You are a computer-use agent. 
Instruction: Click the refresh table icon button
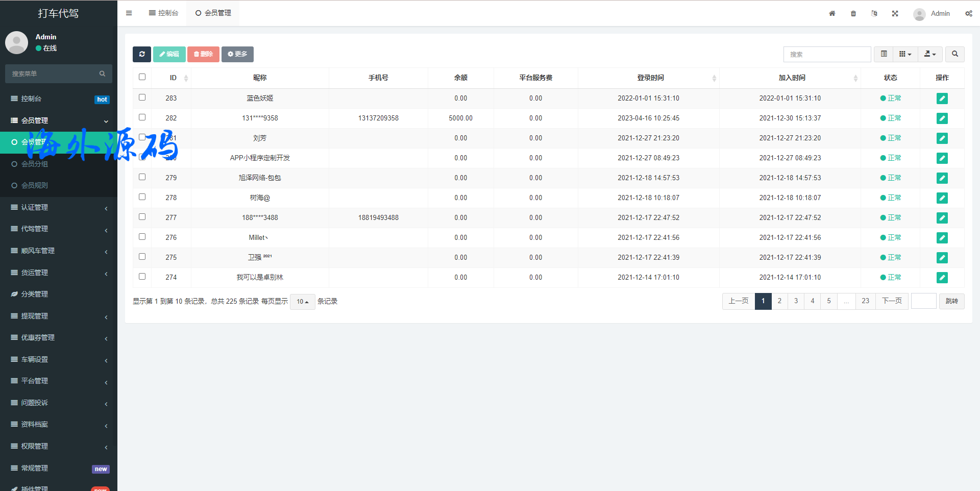click(x=142, y=54)
